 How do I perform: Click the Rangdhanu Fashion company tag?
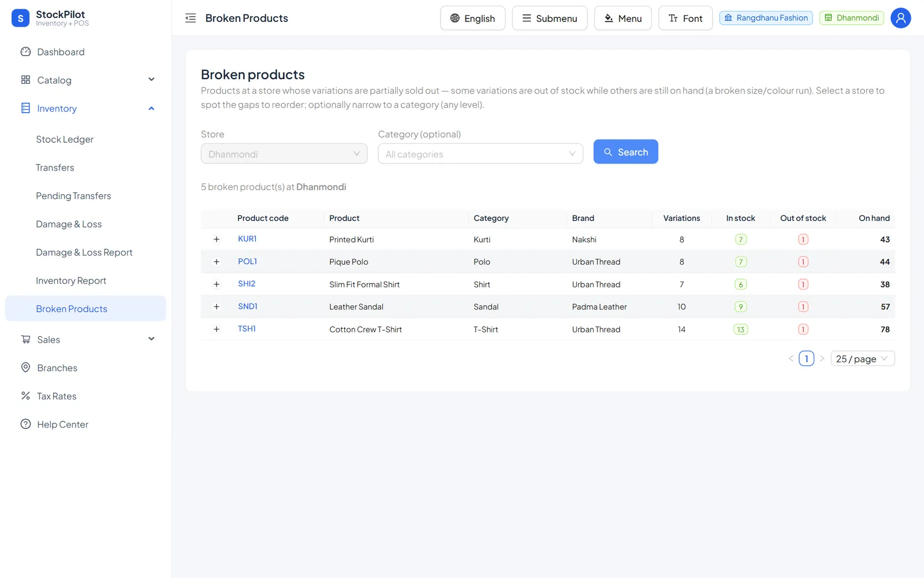pos(766,18)
